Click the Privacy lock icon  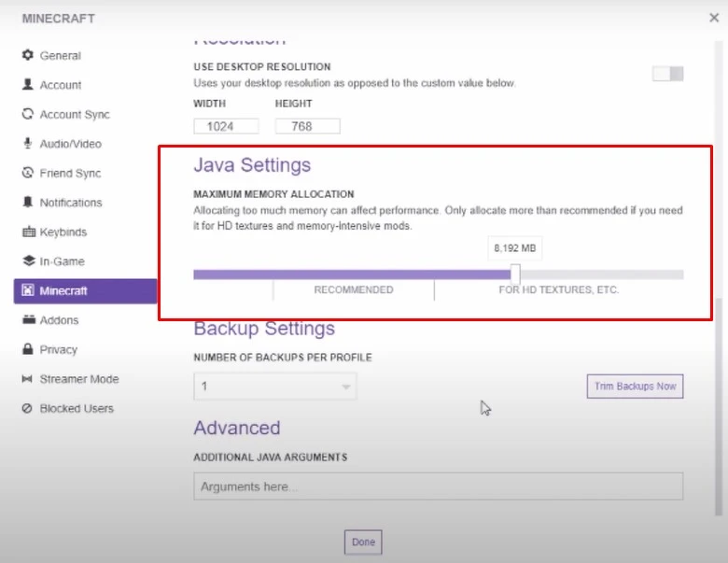pyautogui.click(x=28, y=349)
